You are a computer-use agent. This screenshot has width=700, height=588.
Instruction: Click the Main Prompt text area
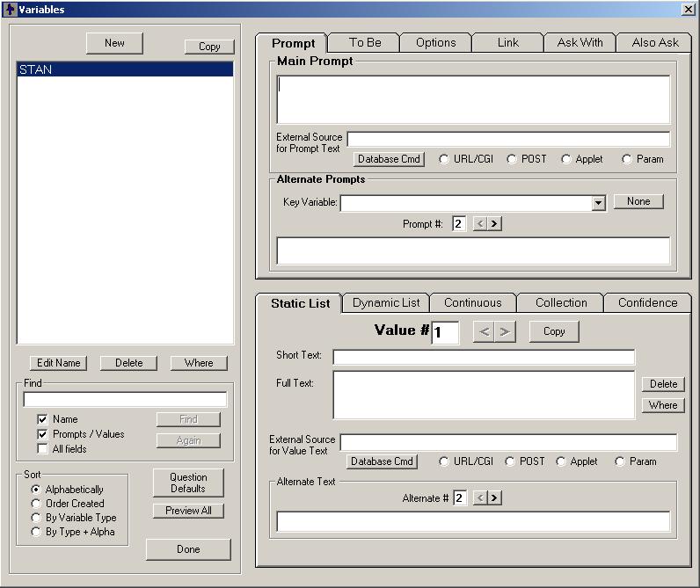point(473,99)
